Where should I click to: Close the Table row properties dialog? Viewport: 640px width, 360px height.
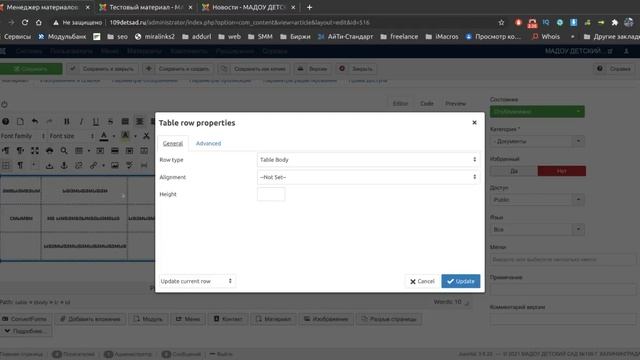tap(474, 122)
